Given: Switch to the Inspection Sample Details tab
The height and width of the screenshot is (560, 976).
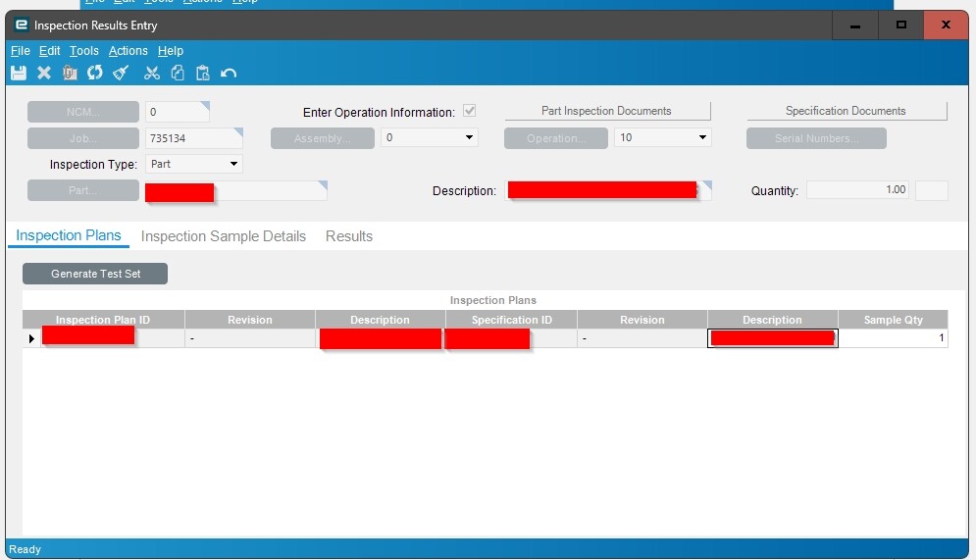Looking at the screenshot, I should click(223, 236).
